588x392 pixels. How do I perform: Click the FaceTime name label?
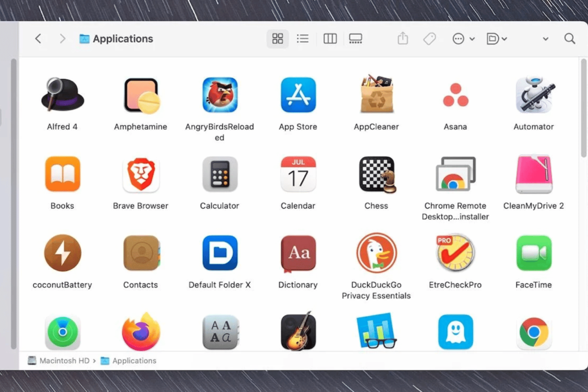(x=534, y=285)
